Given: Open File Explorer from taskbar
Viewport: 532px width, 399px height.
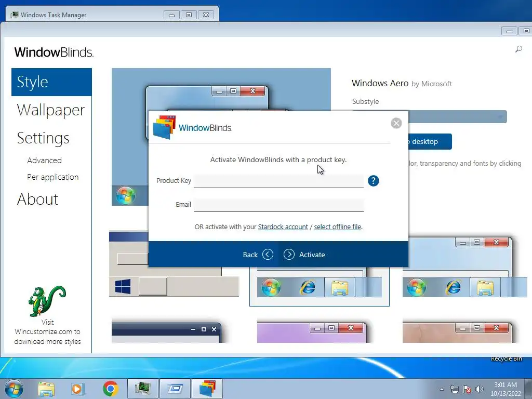Looking at the screenshot, I should point(46,389).
